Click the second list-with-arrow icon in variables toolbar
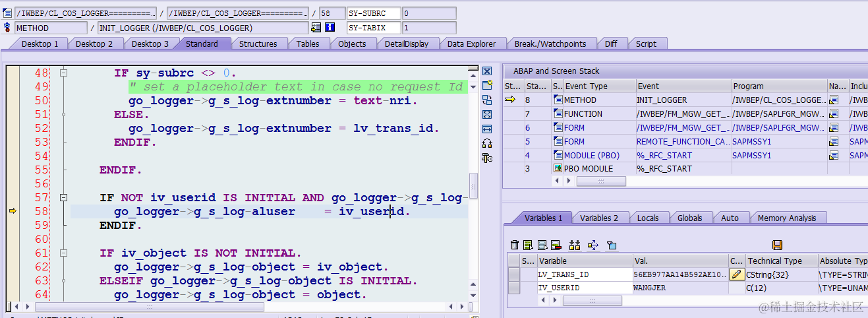Viewport: 868px width, 318px height. pos(541,245)
